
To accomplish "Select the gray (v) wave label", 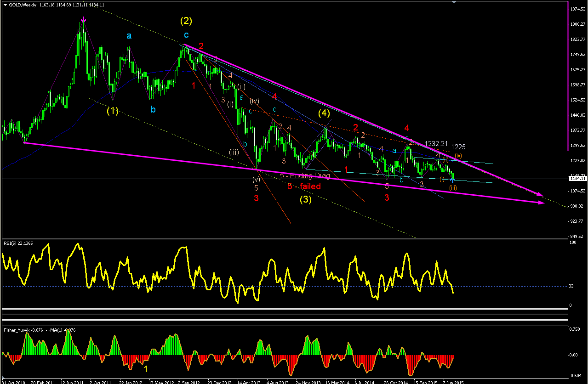I will pyautogui.click(x=256, y=179).
